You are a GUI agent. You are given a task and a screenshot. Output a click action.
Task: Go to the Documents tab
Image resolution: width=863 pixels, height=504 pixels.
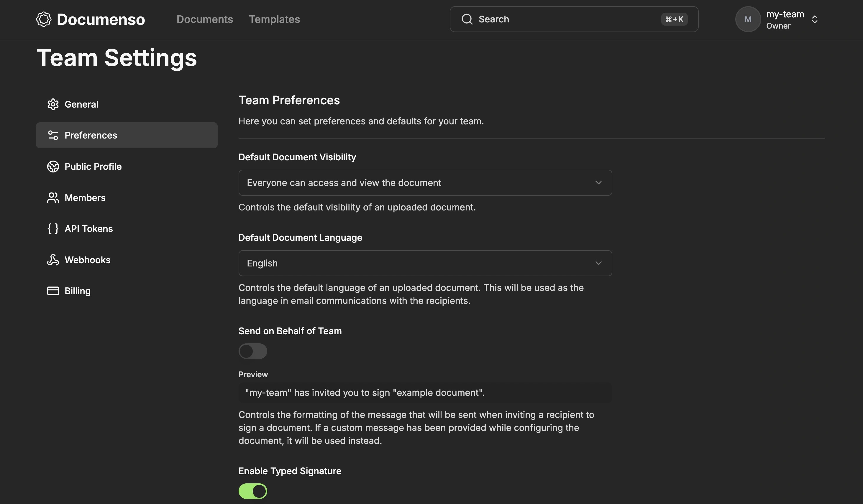(204, 19)
